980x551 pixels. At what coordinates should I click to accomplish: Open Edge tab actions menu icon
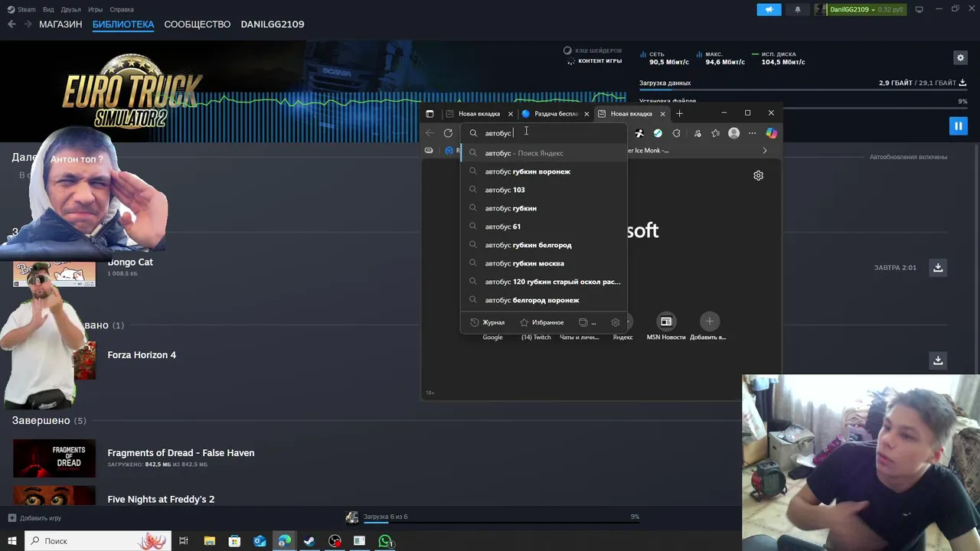[430, 113]
